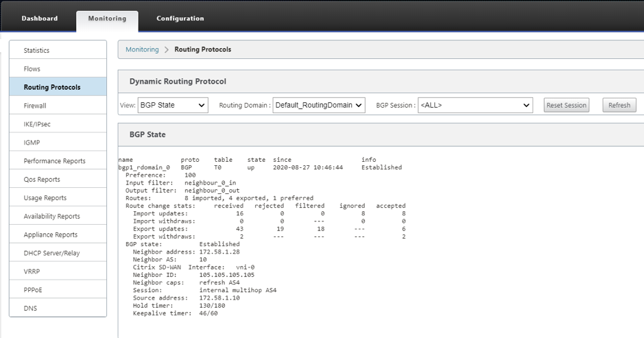Open the View dropdown showing BGP State
Screen dimensions: 644x338
pos(173,105)
